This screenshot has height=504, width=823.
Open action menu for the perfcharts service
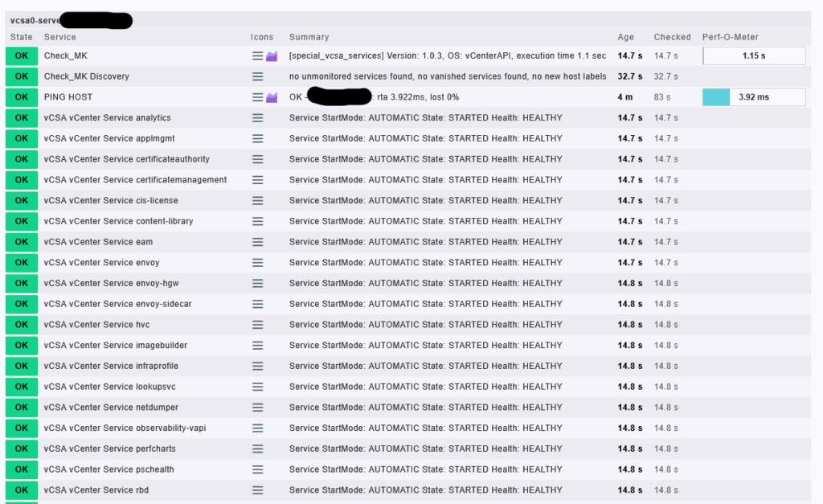(x=257, y=449)
